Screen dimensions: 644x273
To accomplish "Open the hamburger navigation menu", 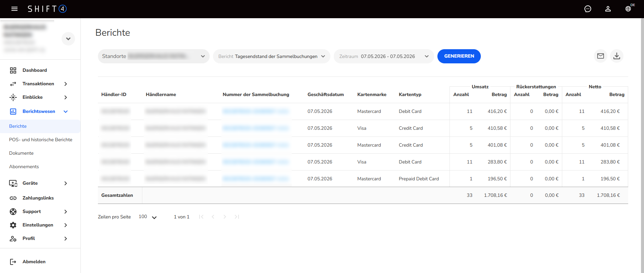I will [x=14, y=9].
